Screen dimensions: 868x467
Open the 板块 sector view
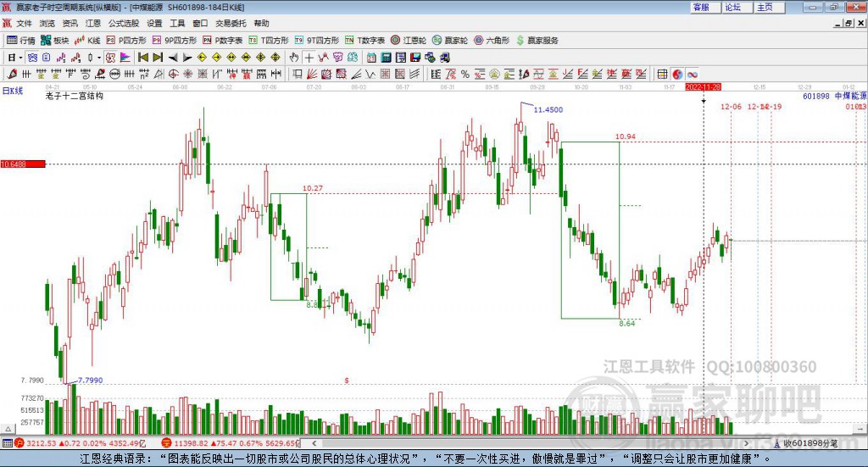[55, 41]
